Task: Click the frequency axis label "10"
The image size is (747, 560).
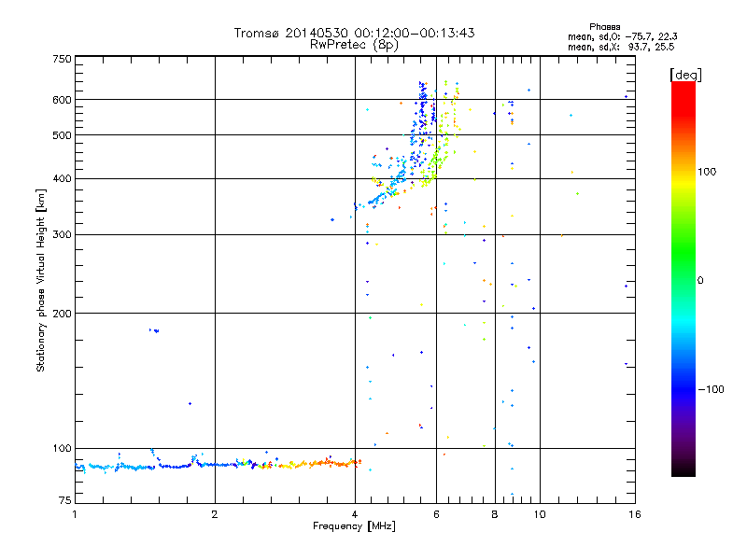Action: 540,514
